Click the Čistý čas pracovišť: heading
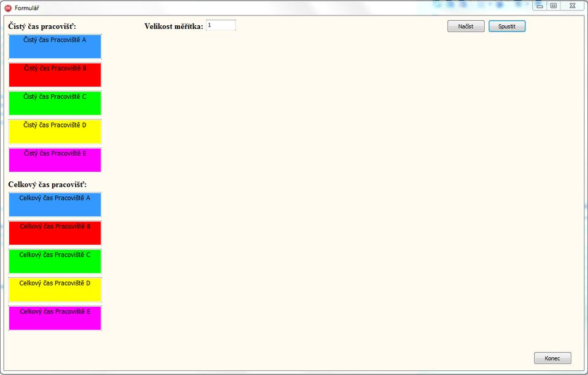The width and height of the screenshot is (588, 375). click(42, 26)
